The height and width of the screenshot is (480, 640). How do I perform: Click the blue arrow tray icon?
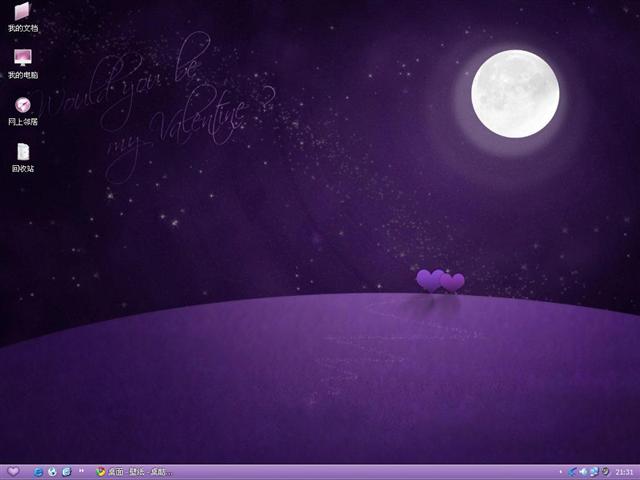point(572,472)
